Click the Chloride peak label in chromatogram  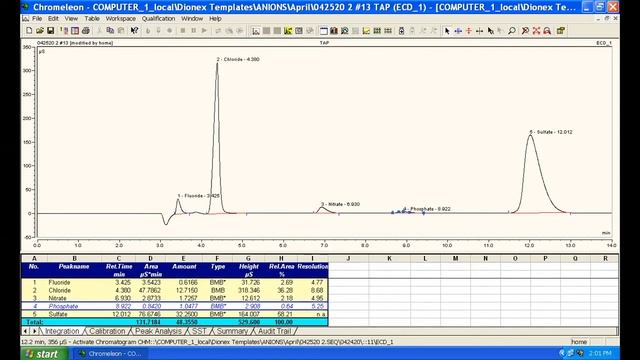tap(238, 59)
